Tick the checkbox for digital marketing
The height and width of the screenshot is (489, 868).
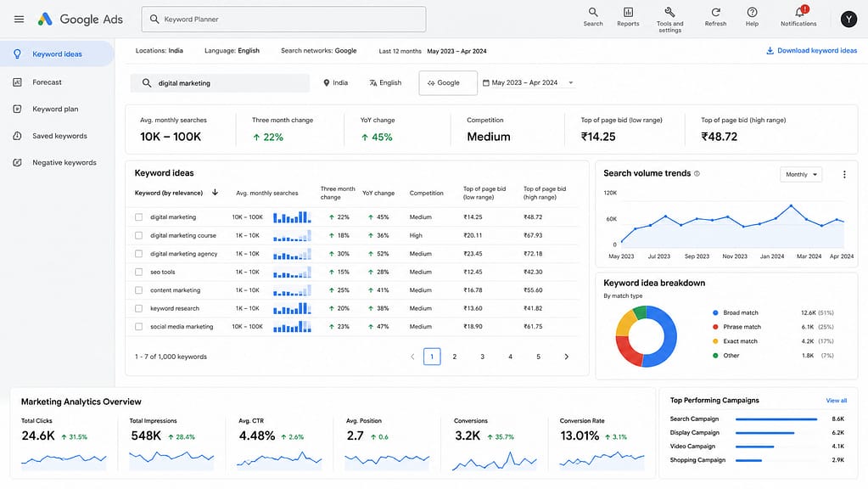pyautogui.click(x=139, y=217)
